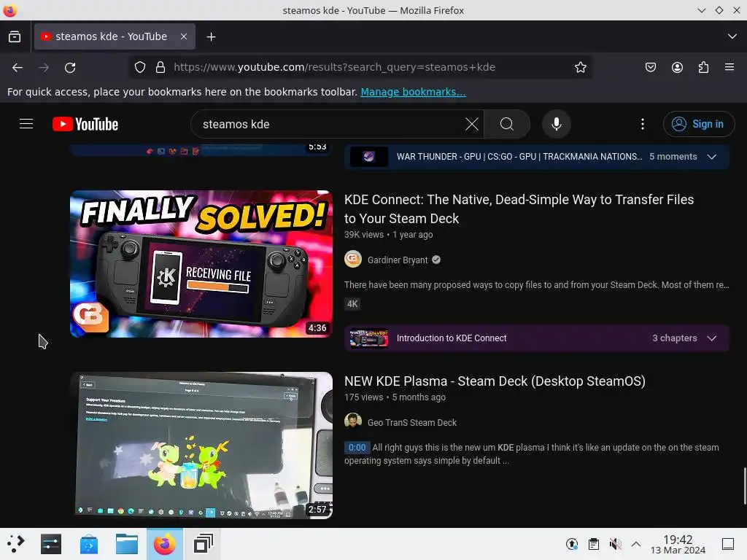Expand the 3 chapters chevron
Viewport: 747px width, 560px height.
pos(712,338)
